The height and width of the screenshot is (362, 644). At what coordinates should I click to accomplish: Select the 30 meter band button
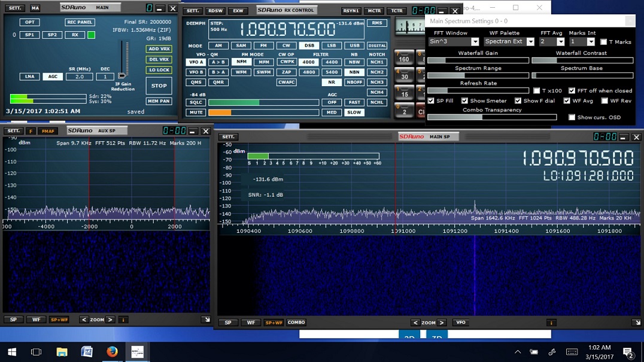[404, 75]
